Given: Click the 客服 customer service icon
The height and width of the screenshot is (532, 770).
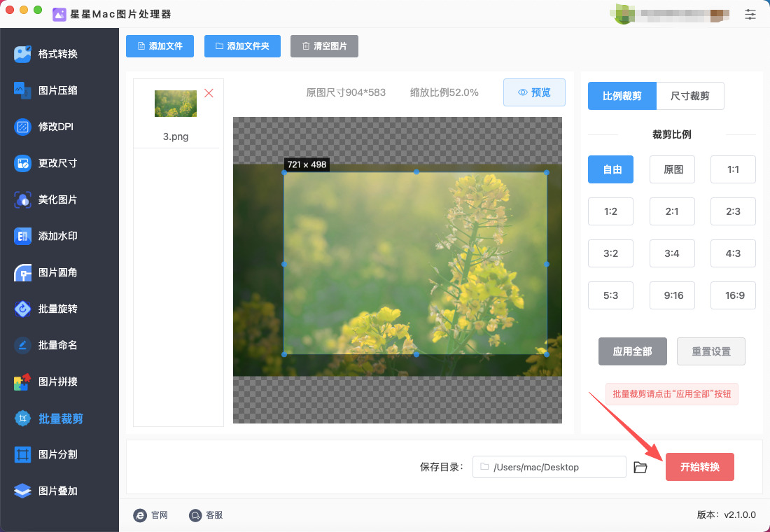Looking at the screenshot, I should point(195,514).
